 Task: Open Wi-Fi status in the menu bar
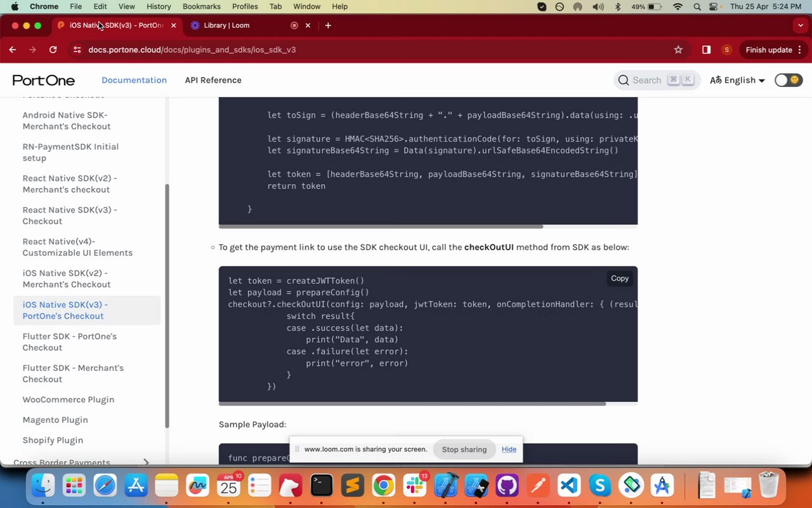tap(678, 6)
